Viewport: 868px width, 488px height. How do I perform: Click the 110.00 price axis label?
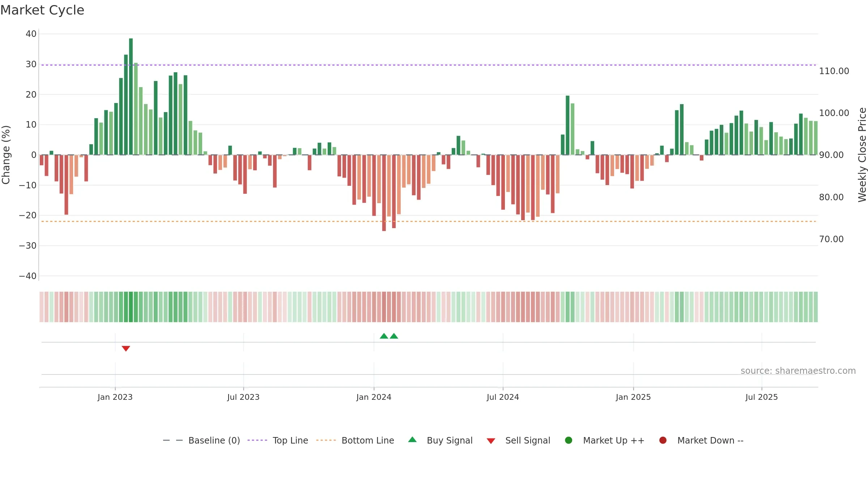(834, 71)
